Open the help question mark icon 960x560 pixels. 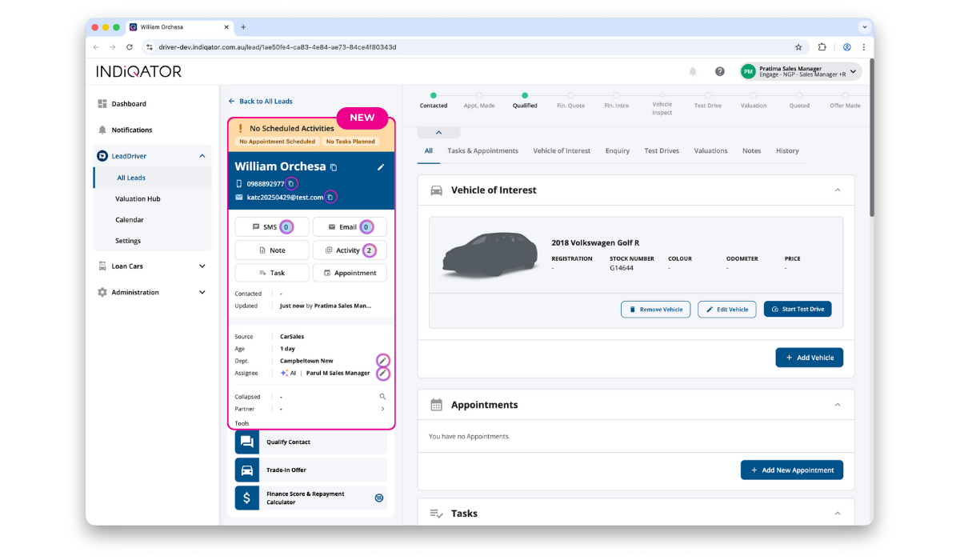[x=719, y=71]
